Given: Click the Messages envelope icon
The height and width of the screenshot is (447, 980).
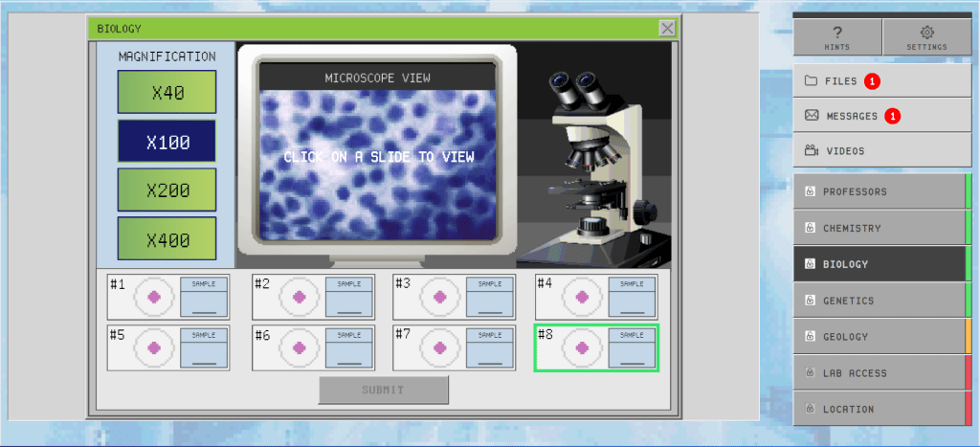Looking at the screenshot, I should tap(811, 116).
